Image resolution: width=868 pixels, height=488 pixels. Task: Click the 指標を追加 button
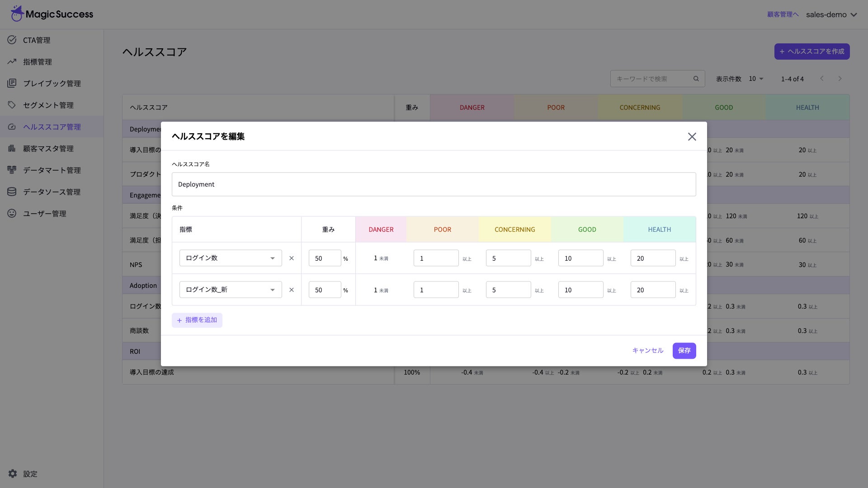coord(197,320)
